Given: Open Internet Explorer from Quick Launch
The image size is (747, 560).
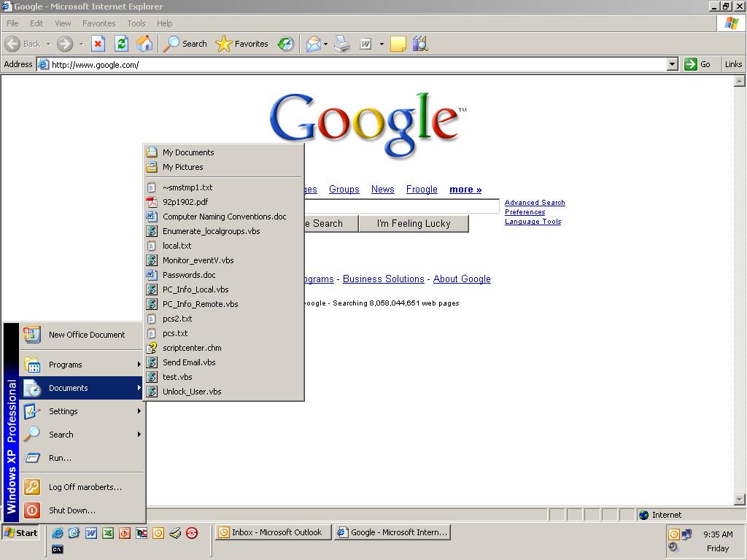Looking at the screenshot, I should pyautogui.click(x=58, y=533).
